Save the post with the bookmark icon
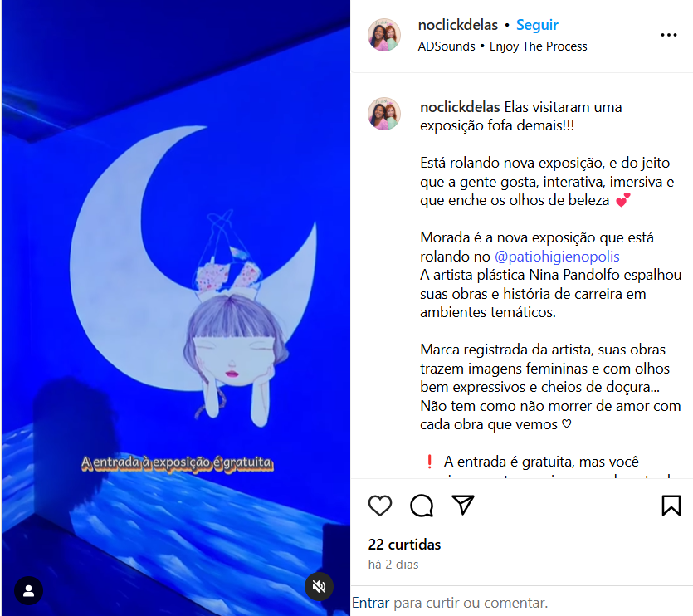This screenshot has height=616, width=693. 671,505
